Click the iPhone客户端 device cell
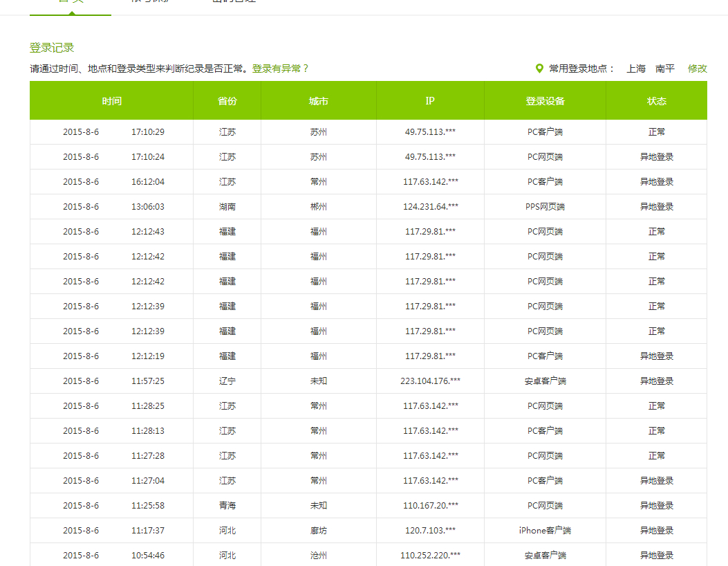This screenshot has height=566, width=728. pyautogui.click(x=545, y=531)
